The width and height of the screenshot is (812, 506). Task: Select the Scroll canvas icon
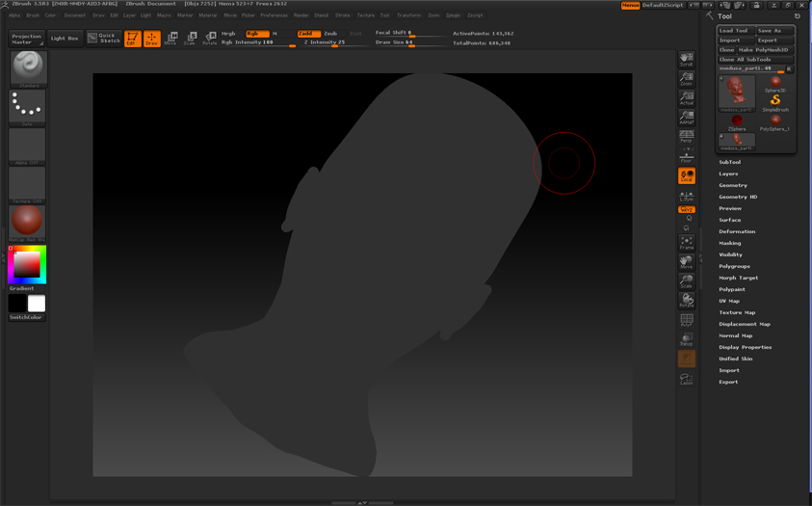686,61
